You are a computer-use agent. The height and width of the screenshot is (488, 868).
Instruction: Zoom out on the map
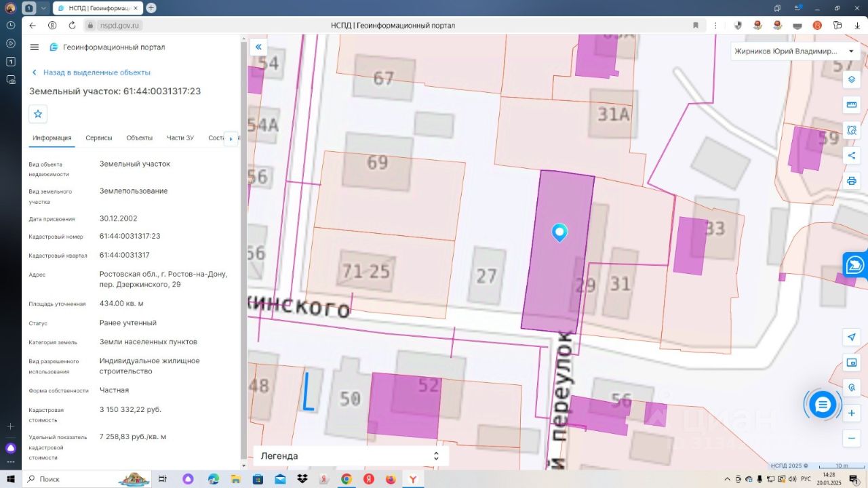click(852, 439)
